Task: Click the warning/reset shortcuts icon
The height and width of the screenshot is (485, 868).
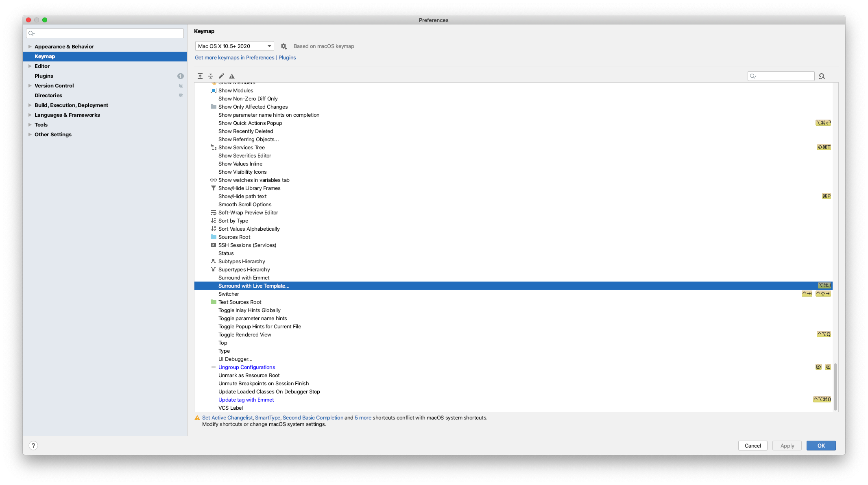Action: click(x=232, y=76)
